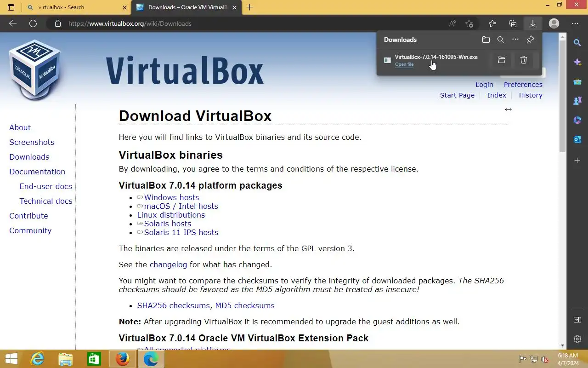Open Community in the left navigation
Viewport: 588px width, 368px height.
coord(30,230)
